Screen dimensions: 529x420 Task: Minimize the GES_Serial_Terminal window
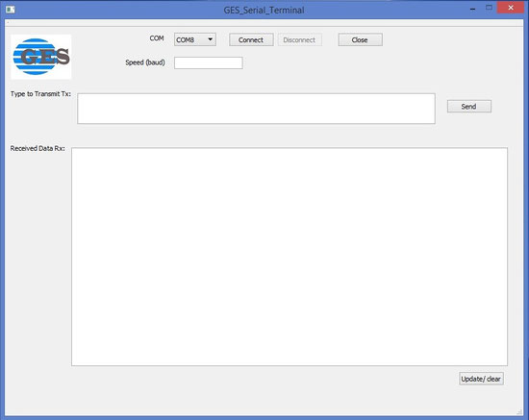(472, 9)
